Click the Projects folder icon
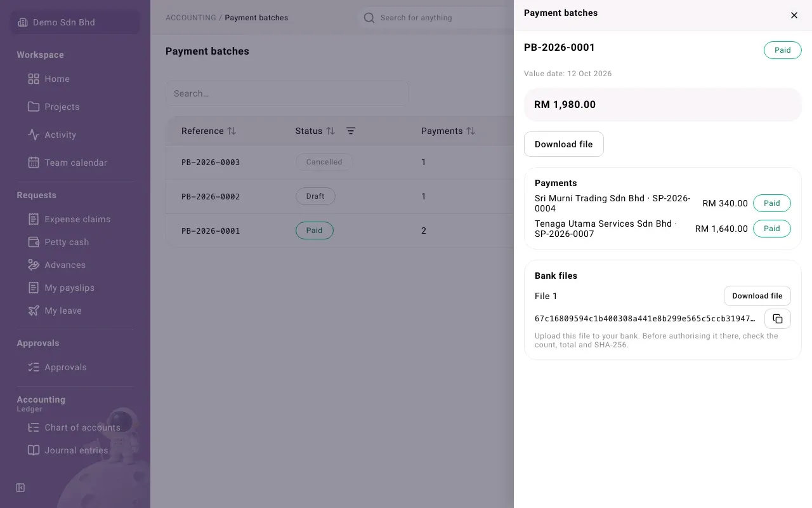Screen dimensions: 812x508 (x=34, y=107)
